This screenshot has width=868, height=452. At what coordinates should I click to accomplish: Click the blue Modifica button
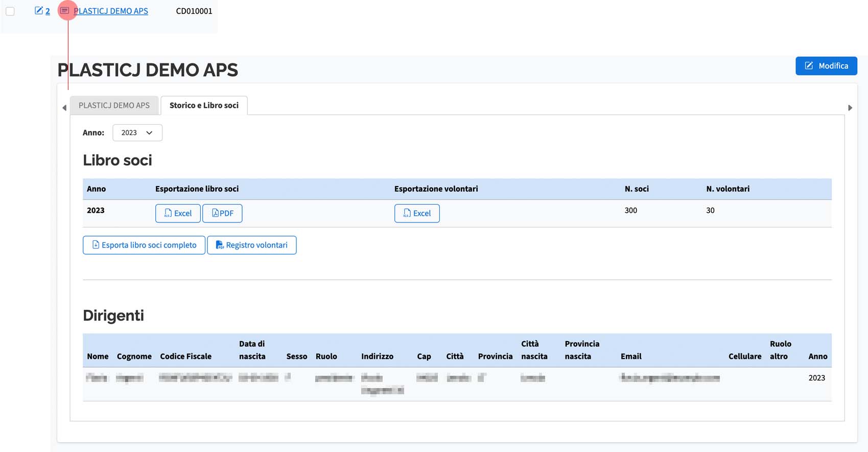[x=826, y=66]
